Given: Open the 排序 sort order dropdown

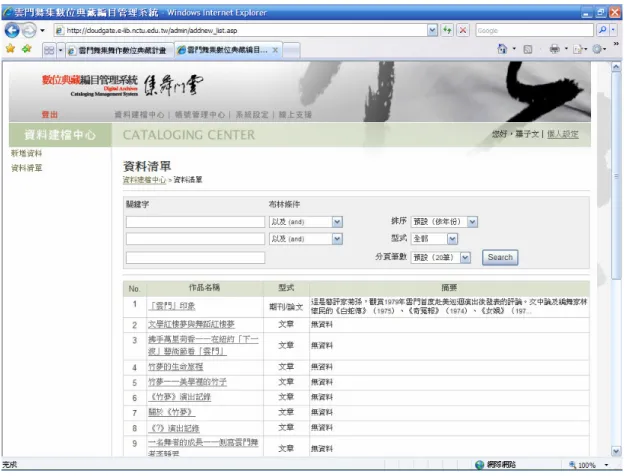Looking at the screenshot, I should tap(472, 222).
